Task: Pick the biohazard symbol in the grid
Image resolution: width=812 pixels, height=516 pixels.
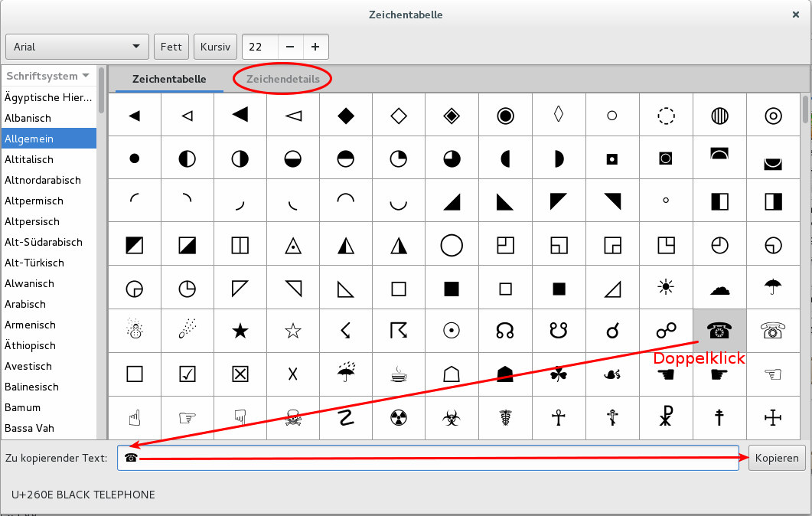Action: [x=452, y=418]
